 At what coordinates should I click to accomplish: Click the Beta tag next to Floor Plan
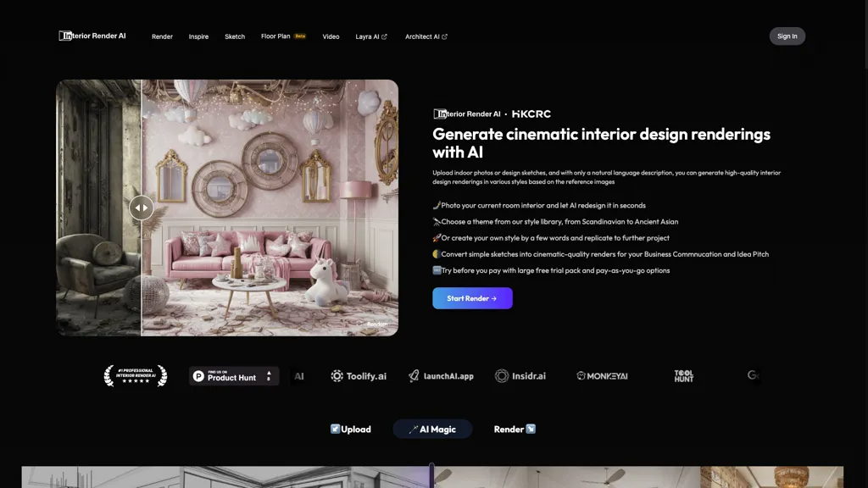point(300,36)
